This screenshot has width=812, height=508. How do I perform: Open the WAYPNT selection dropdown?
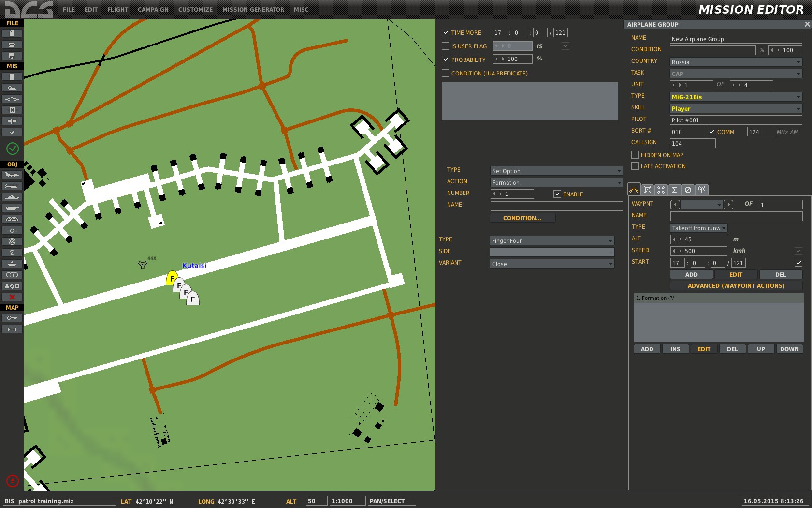pos(701,205)
